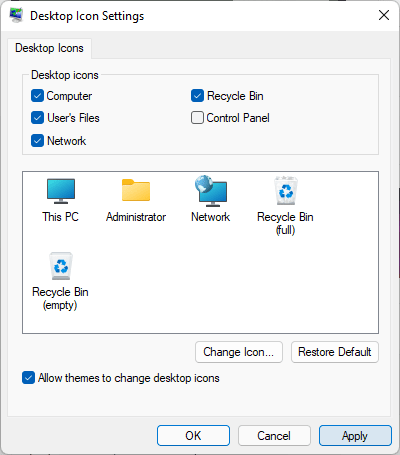Apply the desktop icon settings
The image size is (400, 455).
[x=355, y=435]
